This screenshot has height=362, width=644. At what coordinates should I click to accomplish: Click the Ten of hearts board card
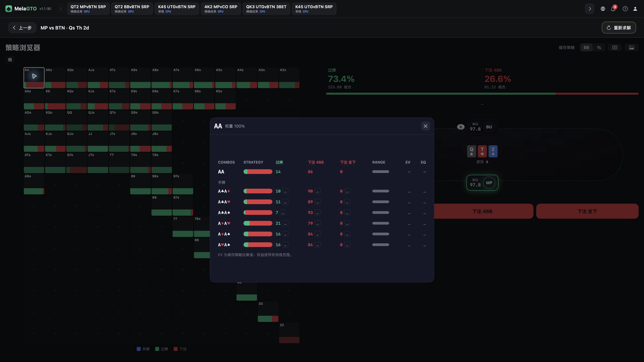[482, 151]
